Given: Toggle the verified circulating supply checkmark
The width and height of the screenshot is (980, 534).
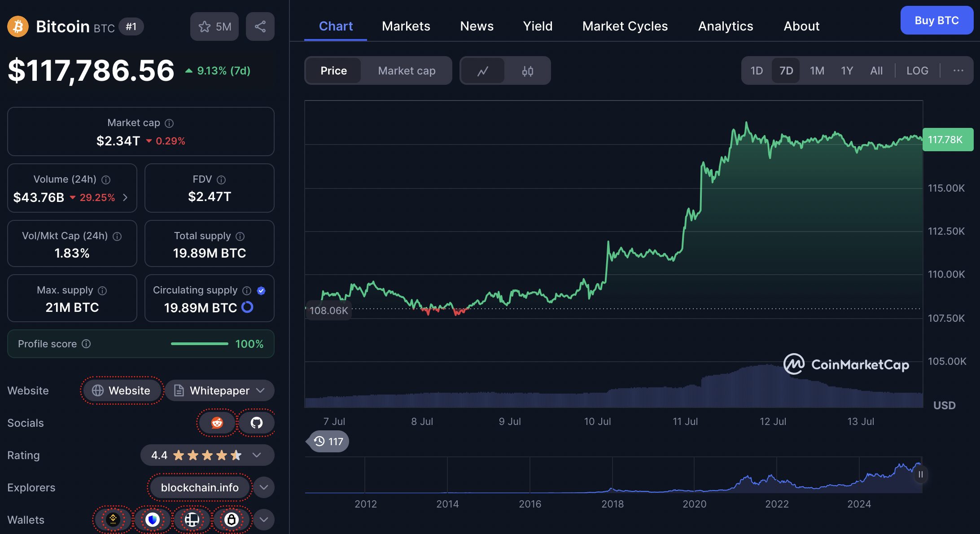Looking at the screenshot, I should pos(261,290).
